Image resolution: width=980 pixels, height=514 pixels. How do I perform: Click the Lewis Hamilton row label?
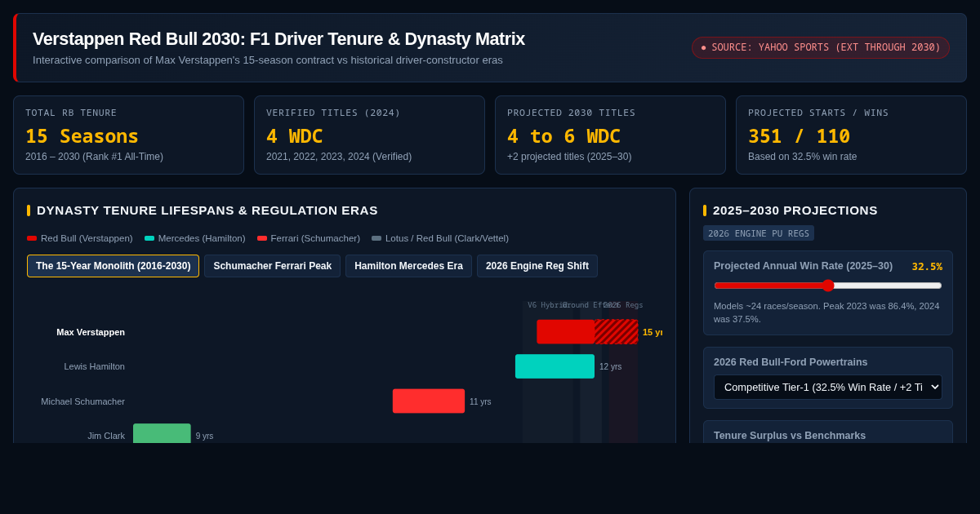[x=95, y=366]
